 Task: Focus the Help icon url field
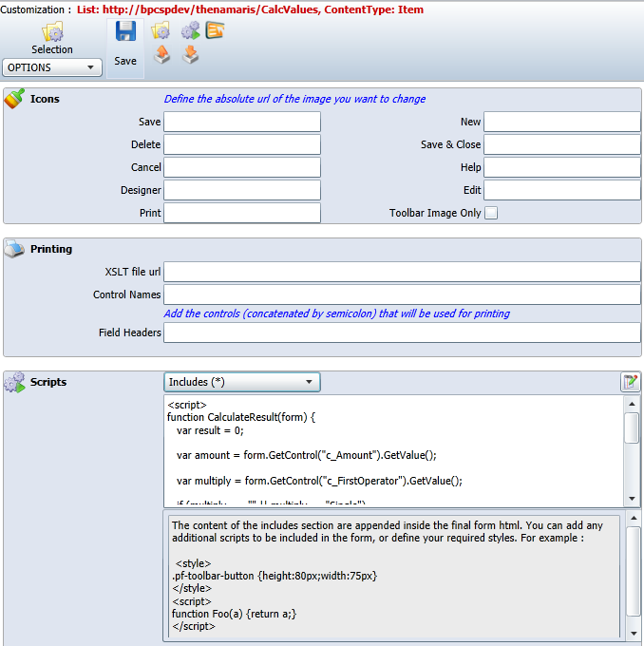562,167
